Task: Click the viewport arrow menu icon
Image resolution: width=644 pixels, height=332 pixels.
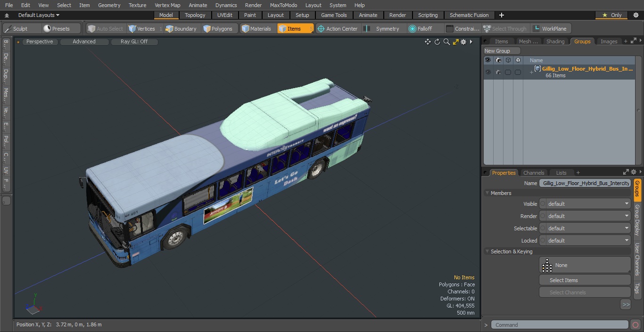Action: point(471,42)
